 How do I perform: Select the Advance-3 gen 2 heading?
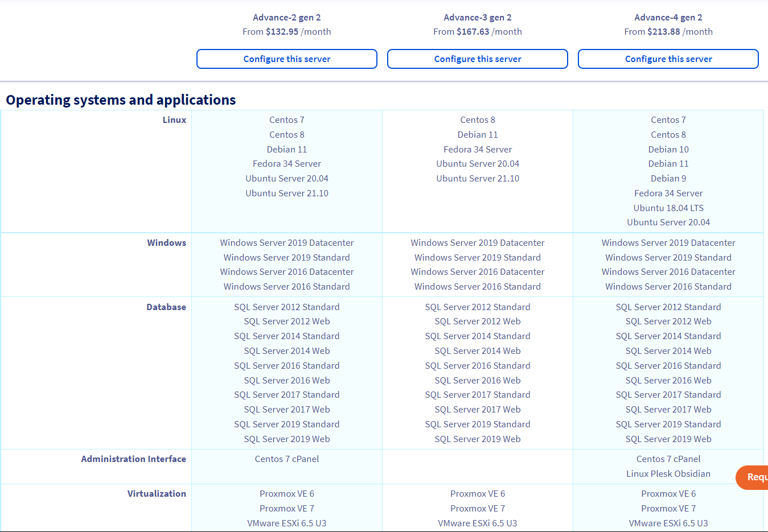pos(478,18)
